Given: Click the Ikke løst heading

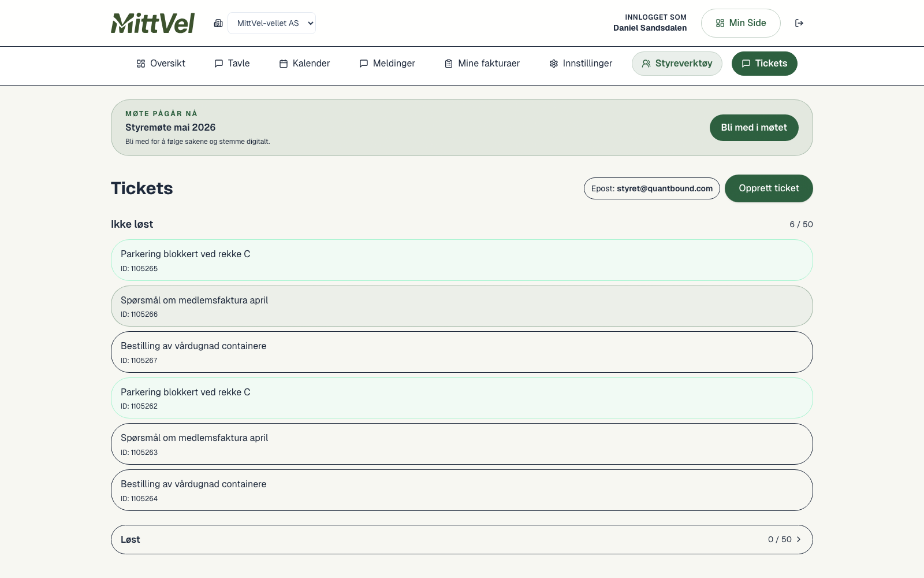Looking at the screenshot, I should pos(132,224).
